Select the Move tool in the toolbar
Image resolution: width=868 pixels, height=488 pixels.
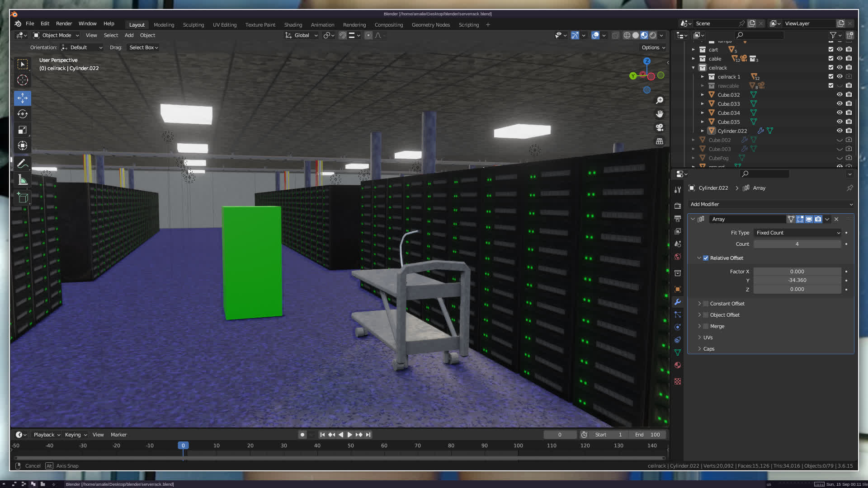[23, 98]
